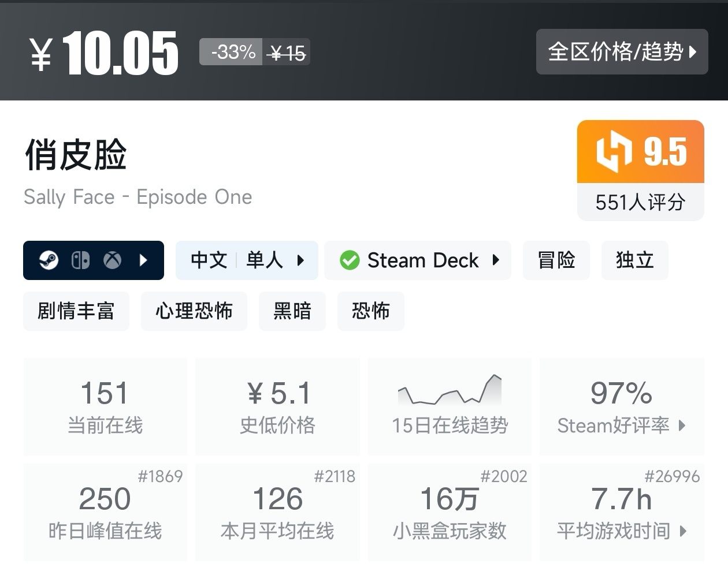This screenshot has width=728, height=571.
Task: Click the 史低价格 ¥5.1 stat card
Action: (277, 406)
